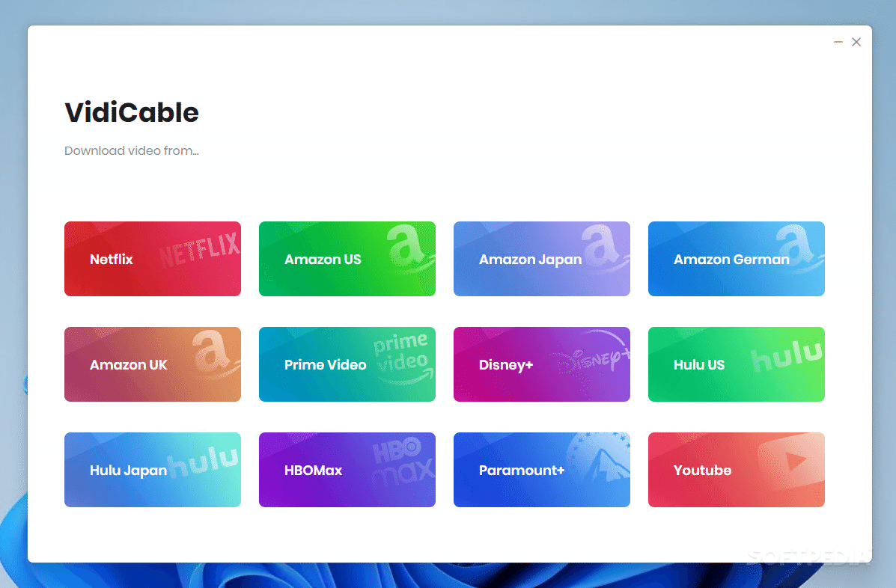Close the VidiCable window

856,42
